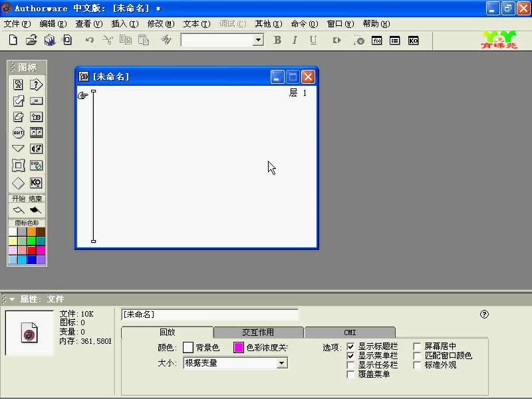Screen dimensions: 532x399
Task: Enable the 屏幕居中 checkbox
Action: pos(417,346)
